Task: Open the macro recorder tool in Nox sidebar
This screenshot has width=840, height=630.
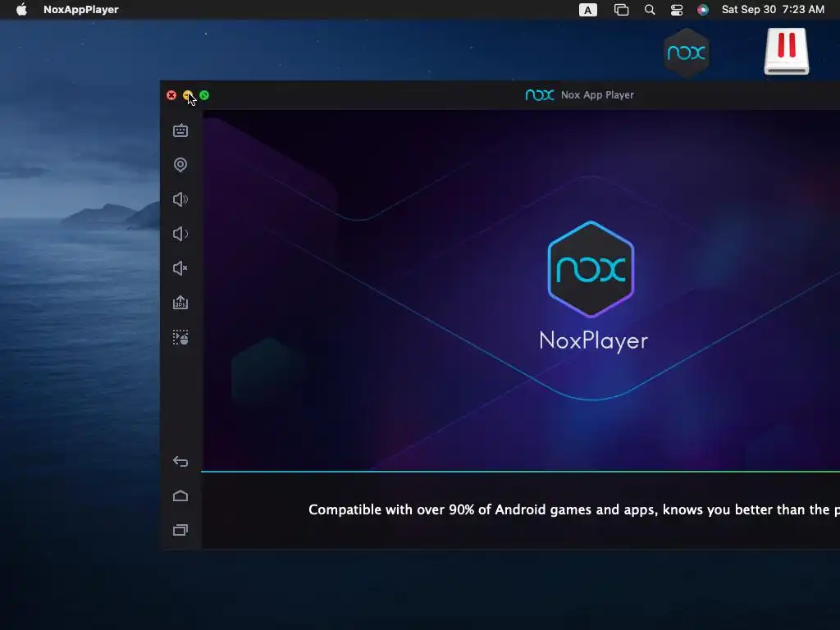Action: coord(180,337)
